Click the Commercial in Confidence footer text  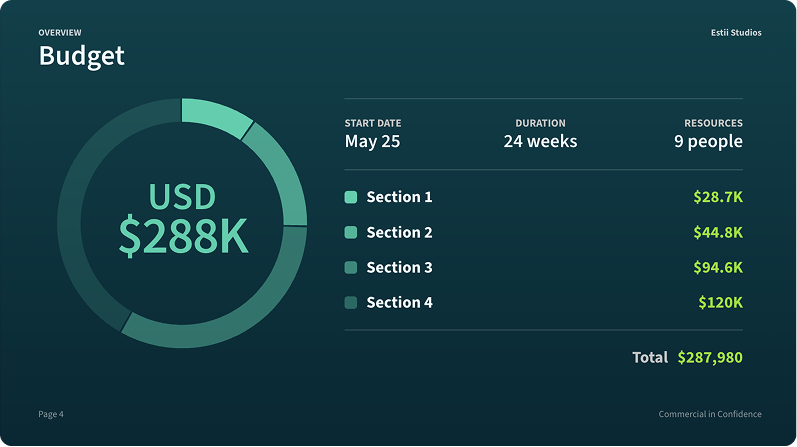(x=710, y=414)
